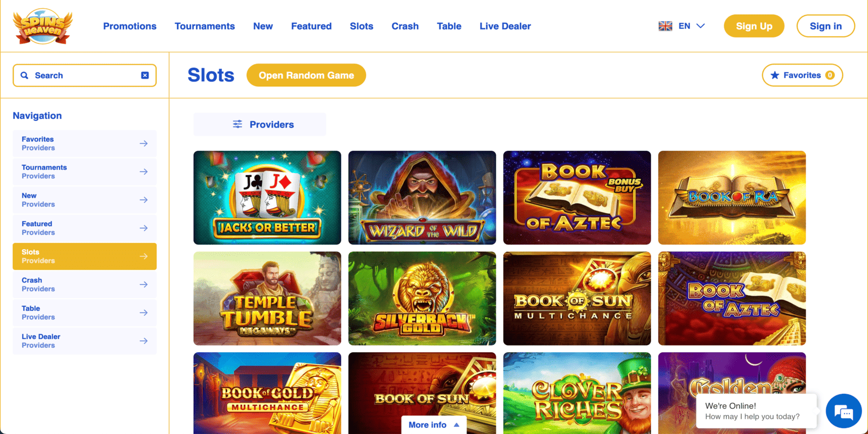Open the live chat bubble icon

tap(844, 412)
